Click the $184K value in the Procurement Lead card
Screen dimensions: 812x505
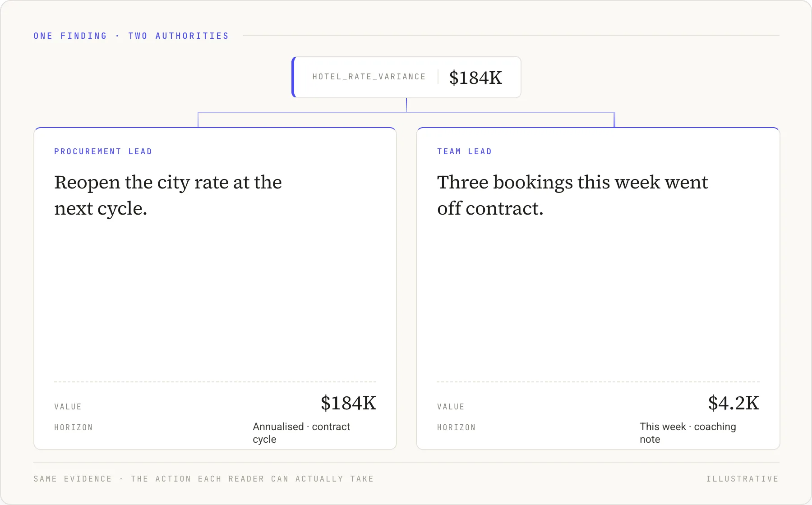348,403
